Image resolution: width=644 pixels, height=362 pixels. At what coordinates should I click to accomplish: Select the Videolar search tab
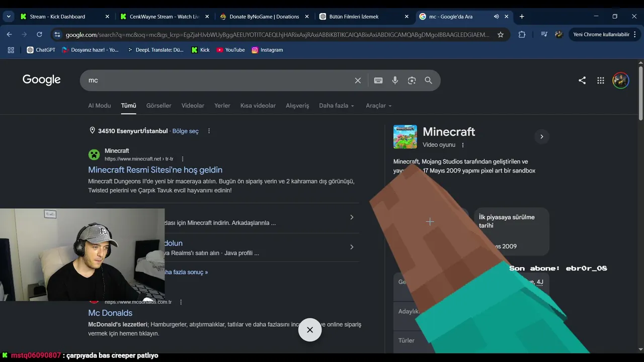pyautogui.click(x=193, y=106)
